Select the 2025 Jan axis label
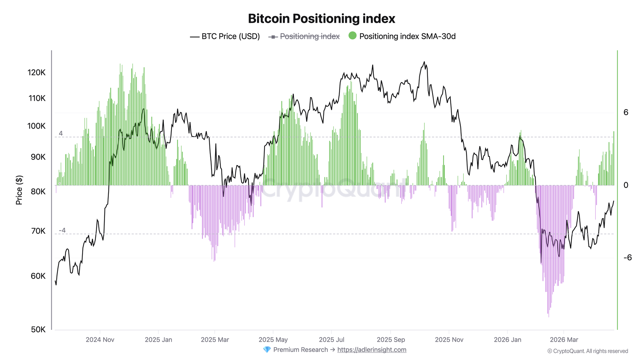This screenshot has height=362, width=644. [158, 340]
